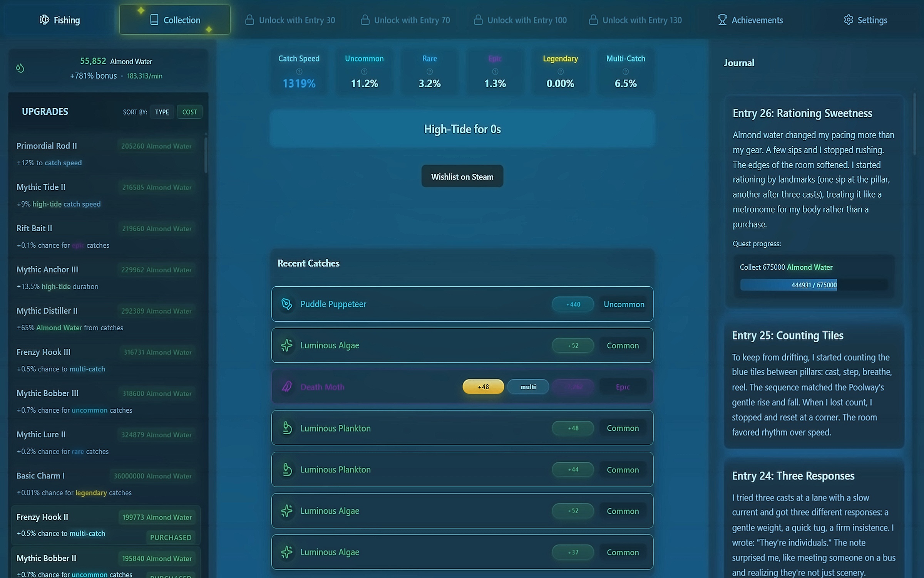Image resolution: width=924 pixels, height=578 pixels.
Task: Sort upgrades by TYPE
Action: coord(162,112)
